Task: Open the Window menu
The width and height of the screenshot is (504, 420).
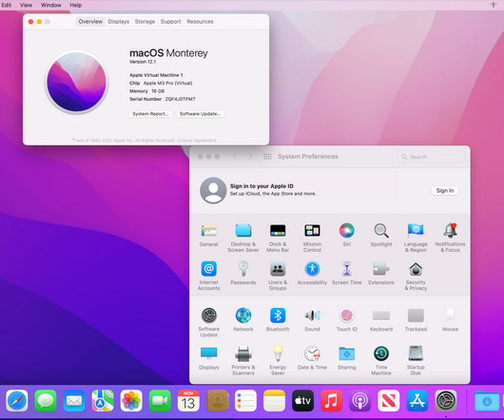Action: click(51, 5)
